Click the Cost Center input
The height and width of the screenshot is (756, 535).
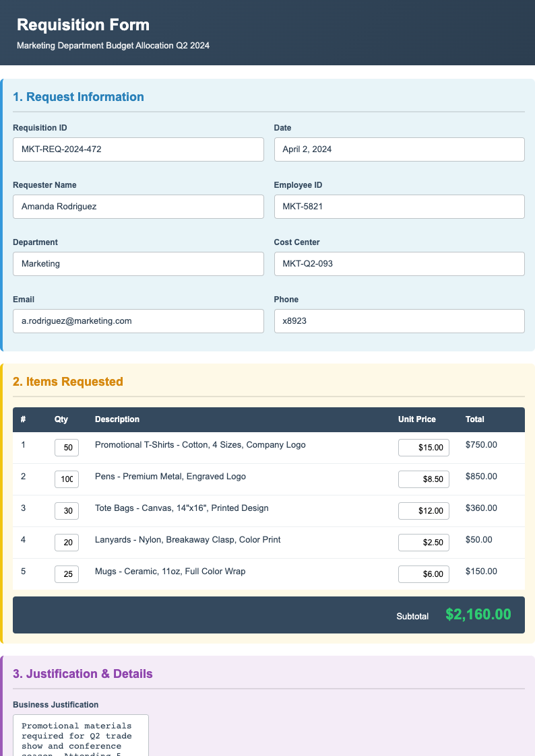point(399,264)
